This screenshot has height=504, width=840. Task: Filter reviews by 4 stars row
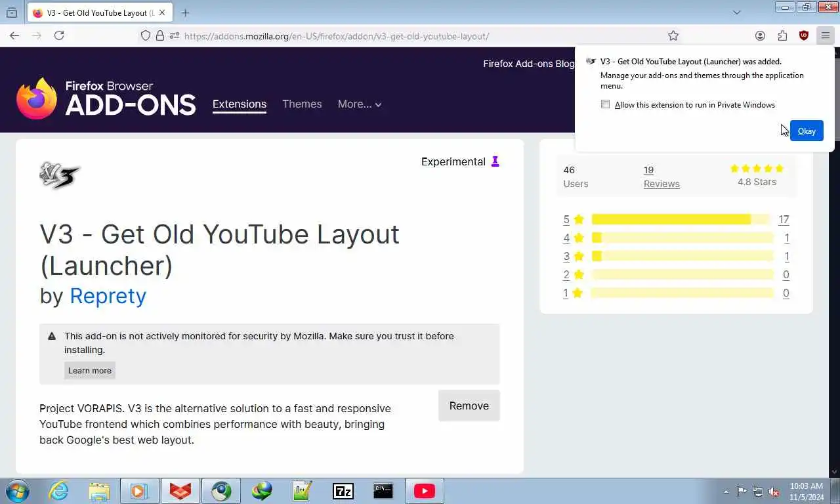click(x=676, y=238)
